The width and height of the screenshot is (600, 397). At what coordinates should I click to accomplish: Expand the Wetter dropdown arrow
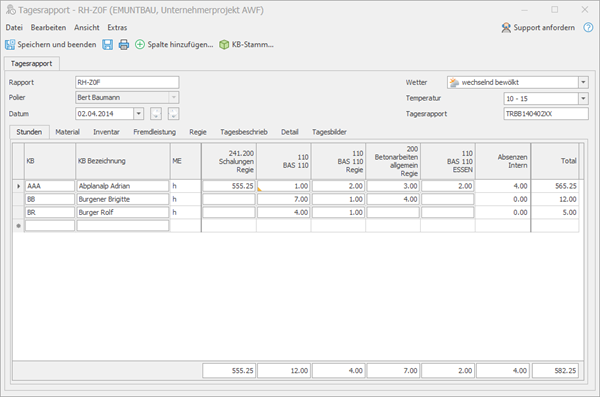pyautogui.click(x=583, y=82)
